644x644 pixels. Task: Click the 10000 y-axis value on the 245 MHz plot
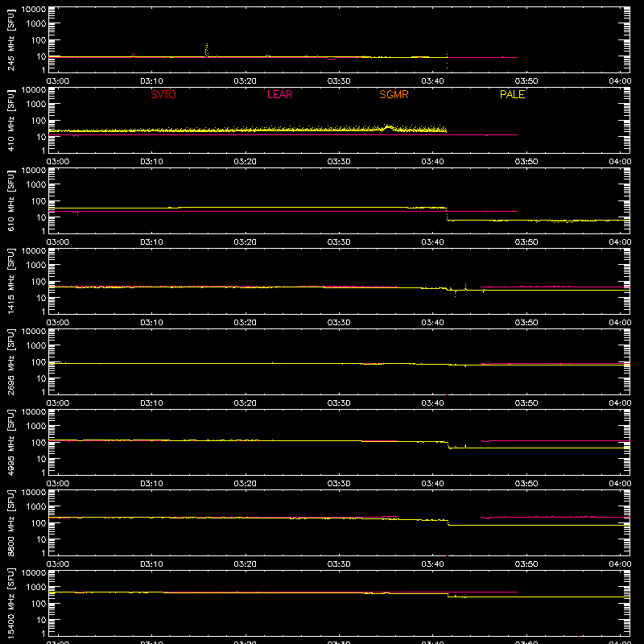(x=34, y=10)
